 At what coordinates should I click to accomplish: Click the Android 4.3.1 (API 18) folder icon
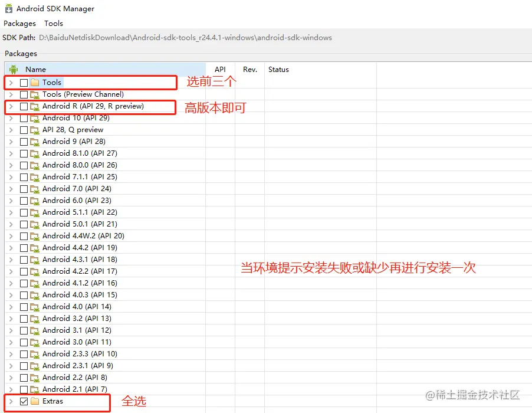[x=35, y=260]
